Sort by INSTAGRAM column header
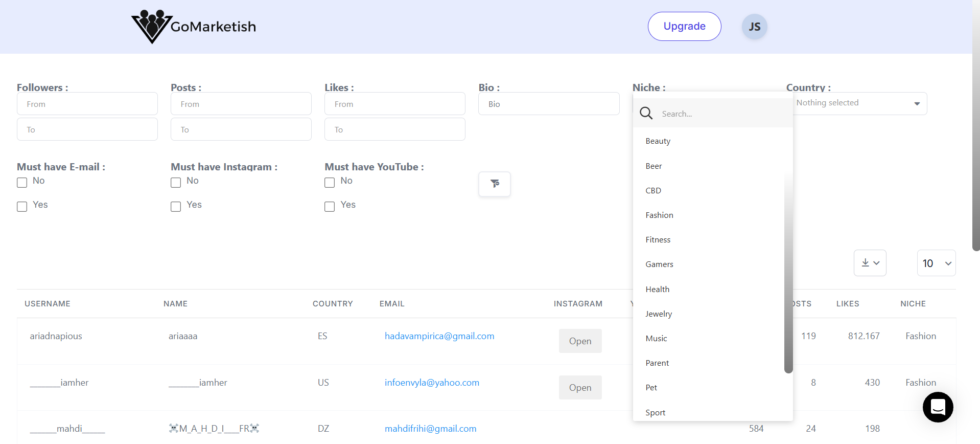 tap(578, 304)
